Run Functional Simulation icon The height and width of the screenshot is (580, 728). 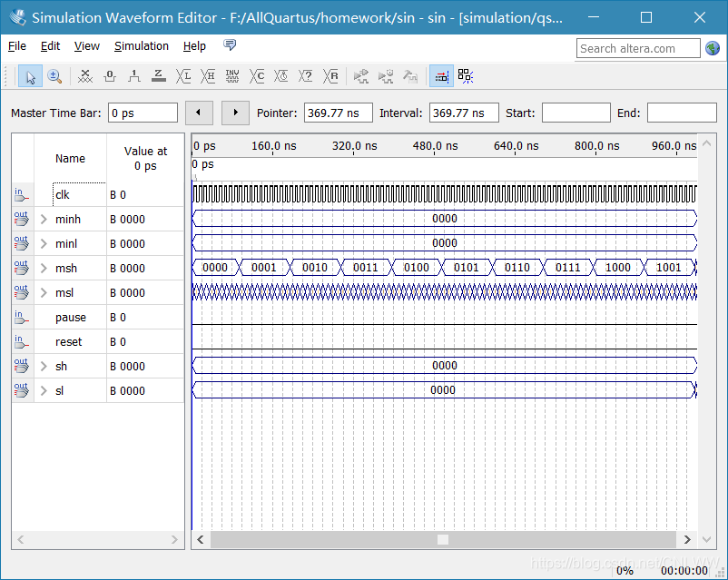click(360, 76)
